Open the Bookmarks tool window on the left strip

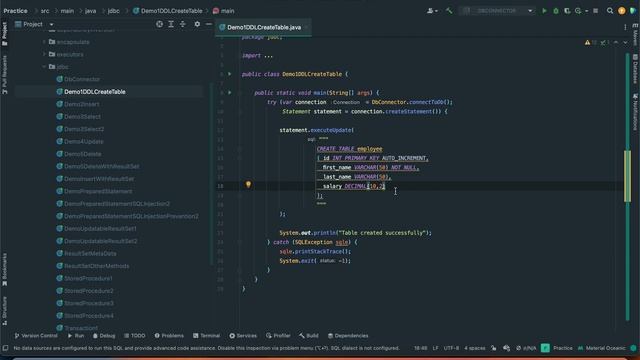pos(4,269)
